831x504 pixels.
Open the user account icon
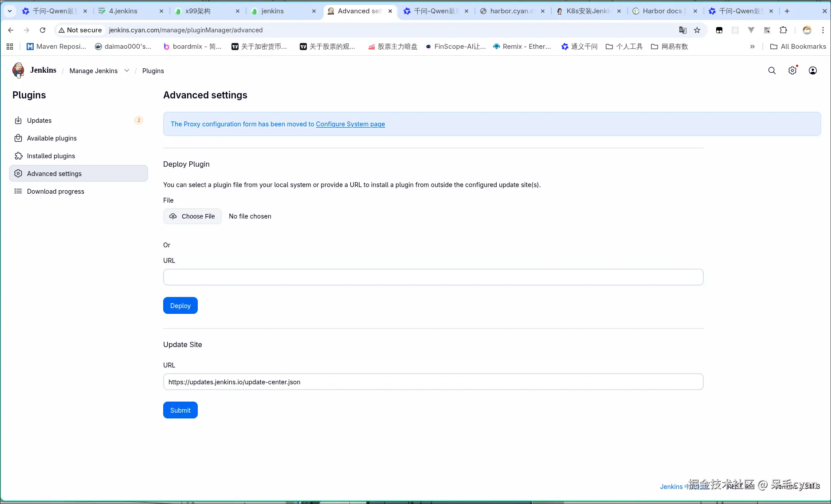tap(813, 70)
